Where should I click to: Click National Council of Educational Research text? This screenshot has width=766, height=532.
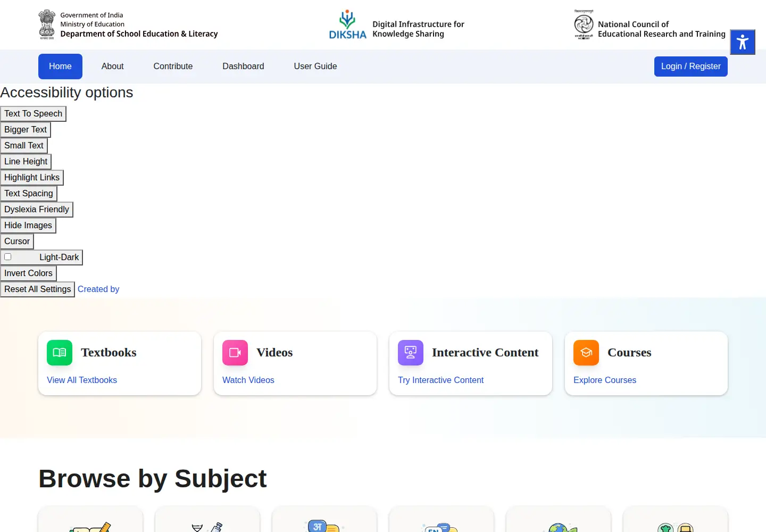pos(661,29)
